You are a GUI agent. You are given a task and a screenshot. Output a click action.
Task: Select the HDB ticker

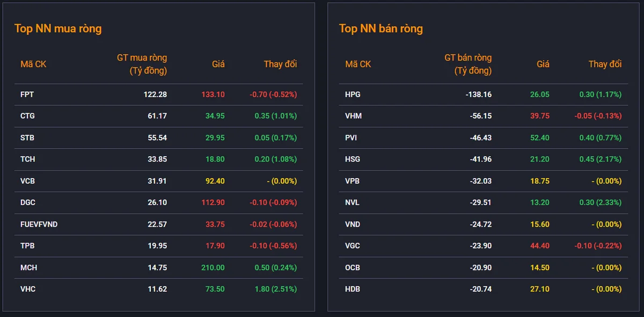(353, 289)
